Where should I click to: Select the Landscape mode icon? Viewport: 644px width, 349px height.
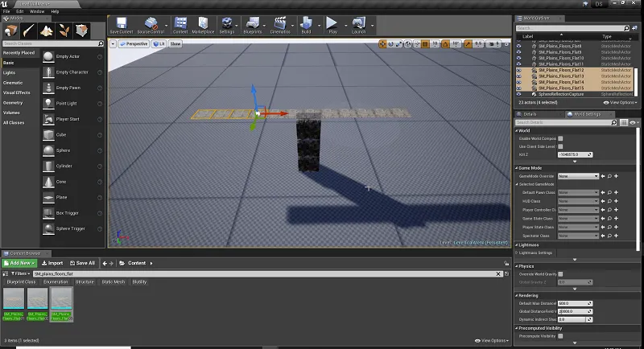[x=47, y=31]
